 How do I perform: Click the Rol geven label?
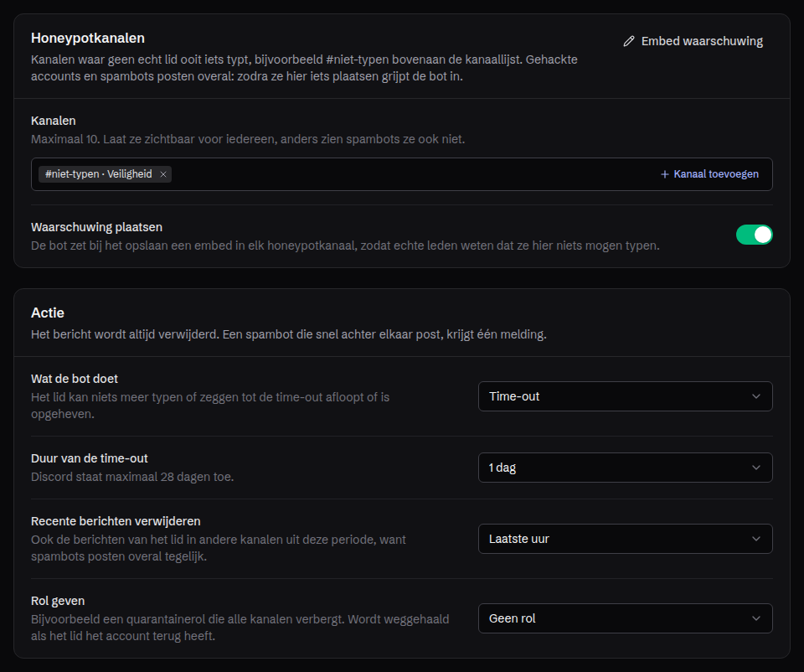(58, 602)
